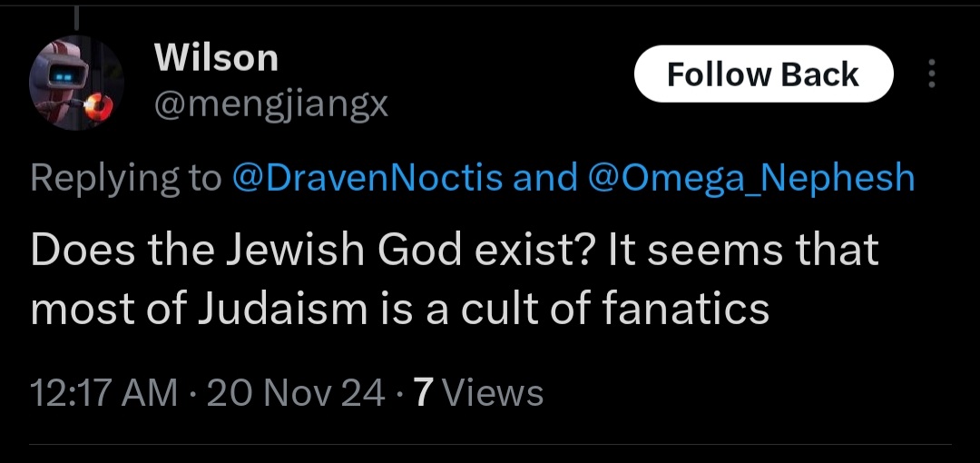This screenshot has height=463, width=980.
Task: Click the display name Wilson
Action: pyautogui.click(x=216, y=59)
